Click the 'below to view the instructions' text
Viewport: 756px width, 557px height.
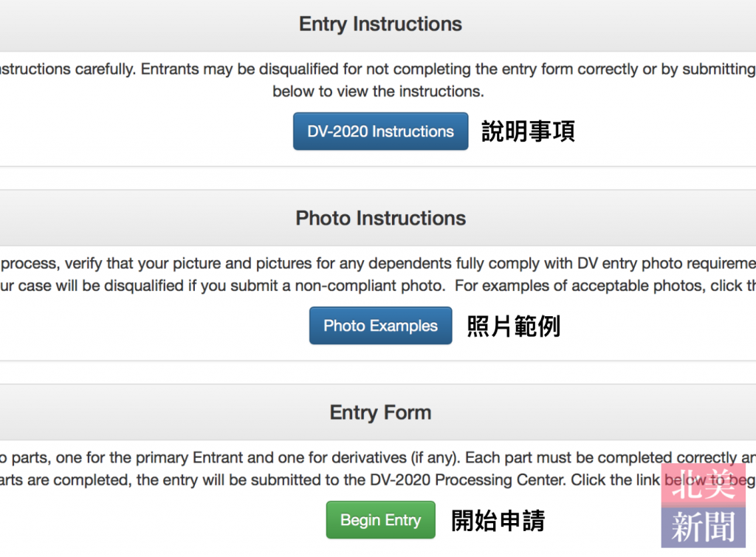[x=378, y=92]
